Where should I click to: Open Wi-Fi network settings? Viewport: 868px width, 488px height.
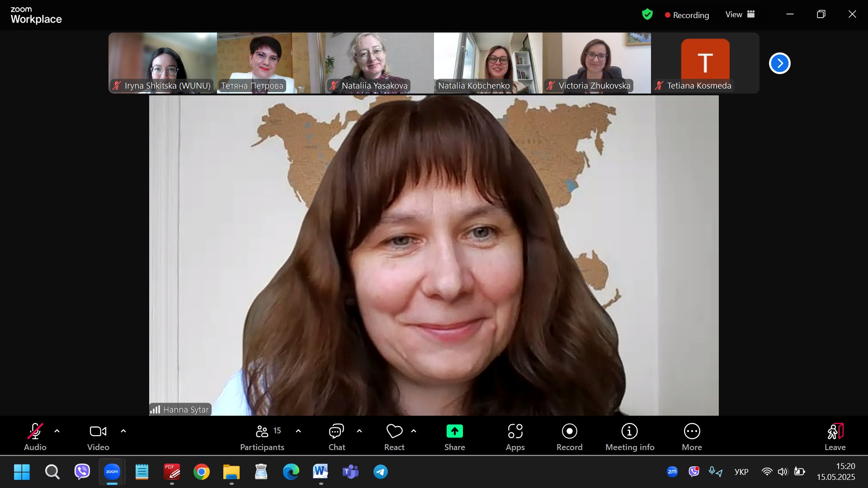767,472
